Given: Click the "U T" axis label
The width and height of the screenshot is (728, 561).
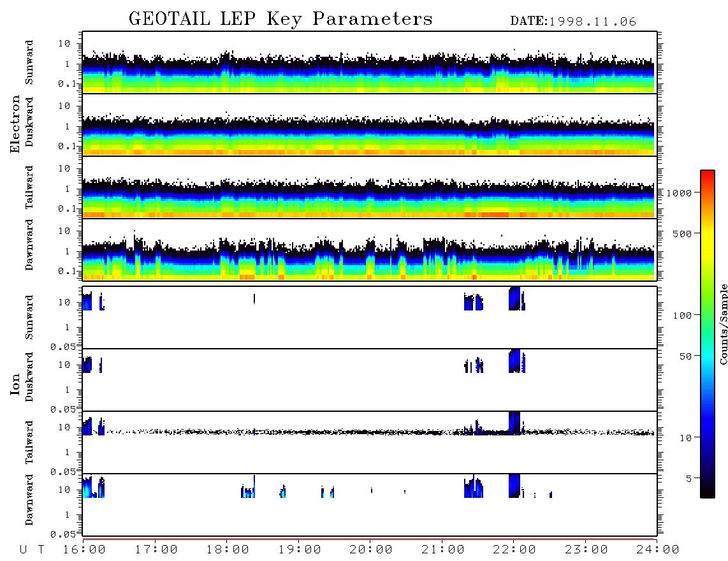Looking at the screenshot, I should pyautogui.click(x=32, y=550).
